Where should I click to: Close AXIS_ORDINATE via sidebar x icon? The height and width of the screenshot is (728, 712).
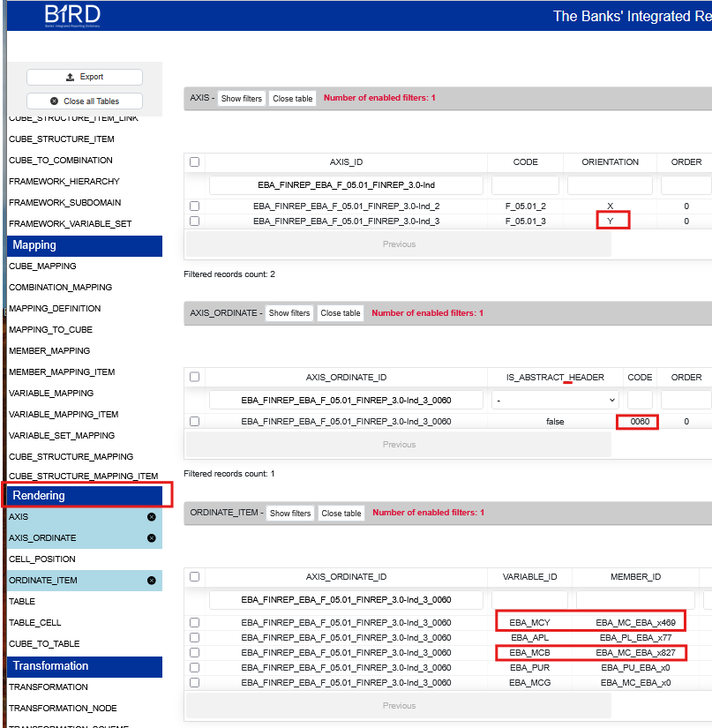(152, 538)
